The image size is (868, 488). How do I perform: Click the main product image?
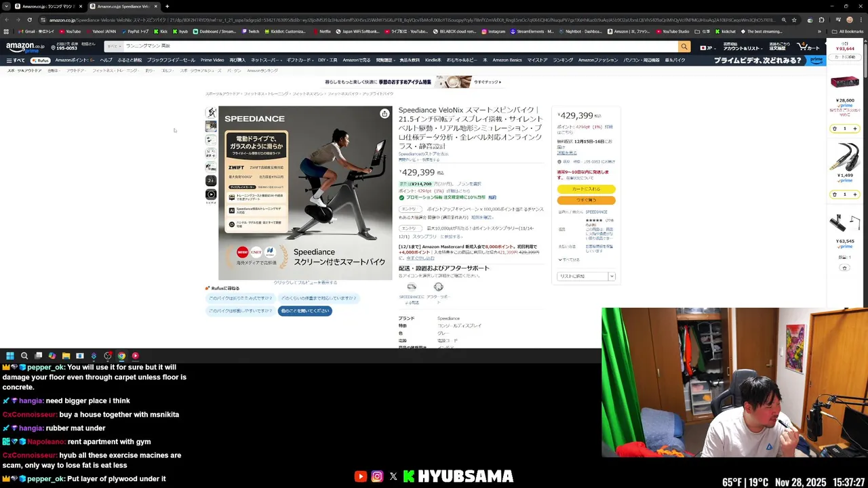pyautogui.click(x=305, y=192)
